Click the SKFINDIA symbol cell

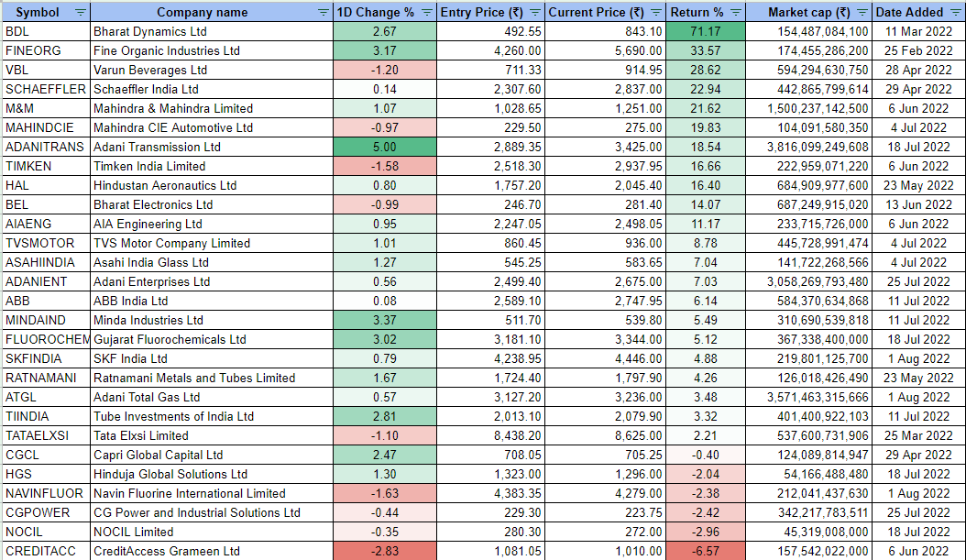46,358
